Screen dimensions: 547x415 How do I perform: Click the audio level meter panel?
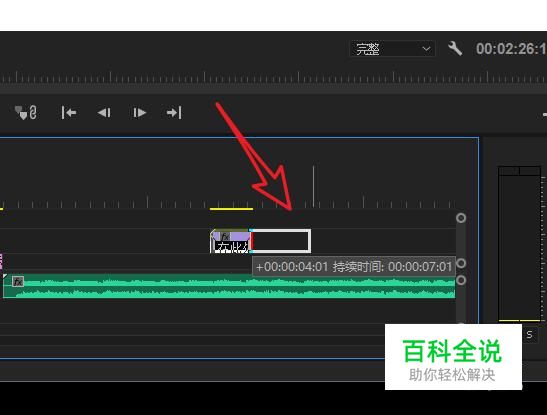click(519, 244)
